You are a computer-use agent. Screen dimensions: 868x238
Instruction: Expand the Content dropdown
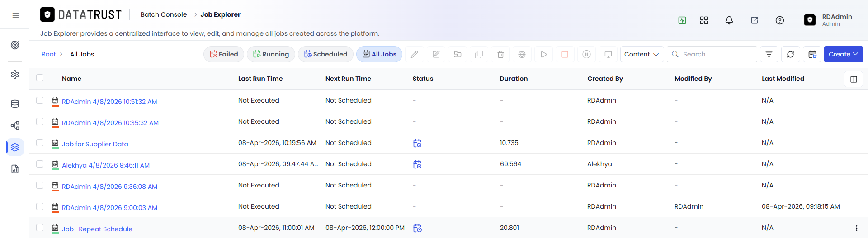click(x=642, y=54)
